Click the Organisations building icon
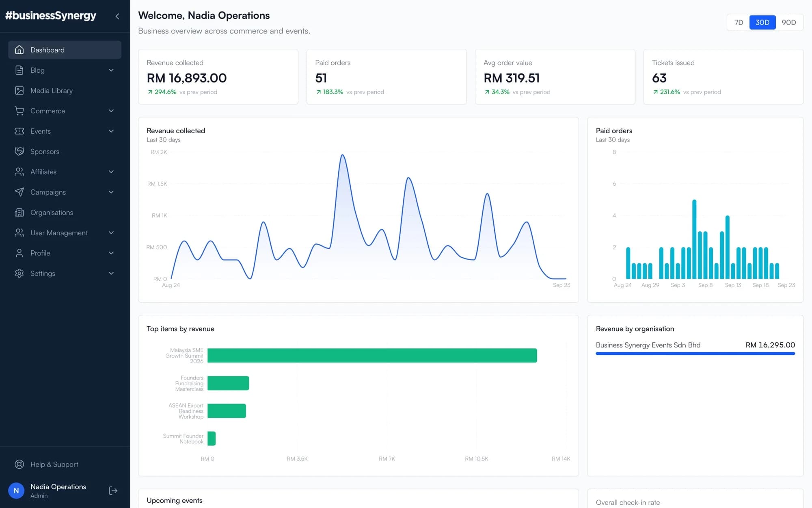The width and height of the screenshot is (812, 508). pyautogui.click(x=19, y=212)
